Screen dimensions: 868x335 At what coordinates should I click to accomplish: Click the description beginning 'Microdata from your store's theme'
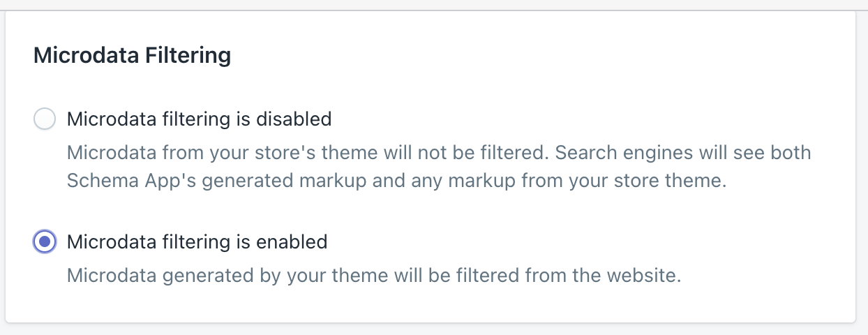point(439,167)
